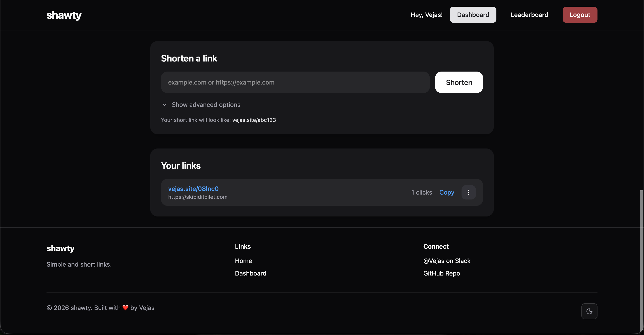Click the shawty logo in the header

(x=64, y=15)
